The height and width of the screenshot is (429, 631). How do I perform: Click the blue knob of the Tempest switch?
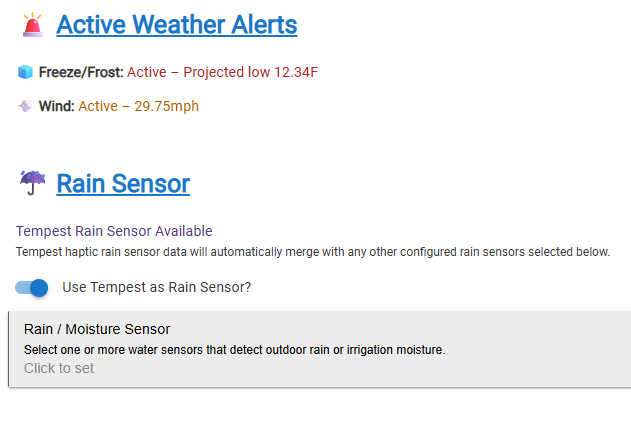[x=39, y=288]
